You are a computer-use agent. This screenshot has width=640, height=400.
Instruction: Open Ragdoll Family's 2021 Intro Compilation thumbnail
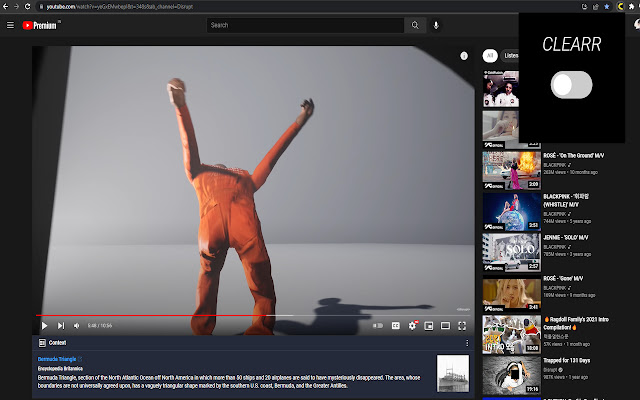[x=511, y=335]
